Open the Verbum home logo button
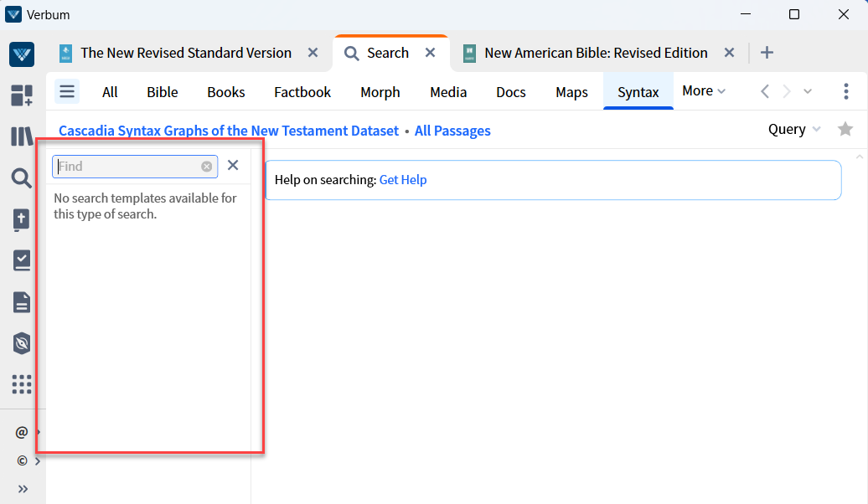868x504 pixels. [x=22, y=54]
